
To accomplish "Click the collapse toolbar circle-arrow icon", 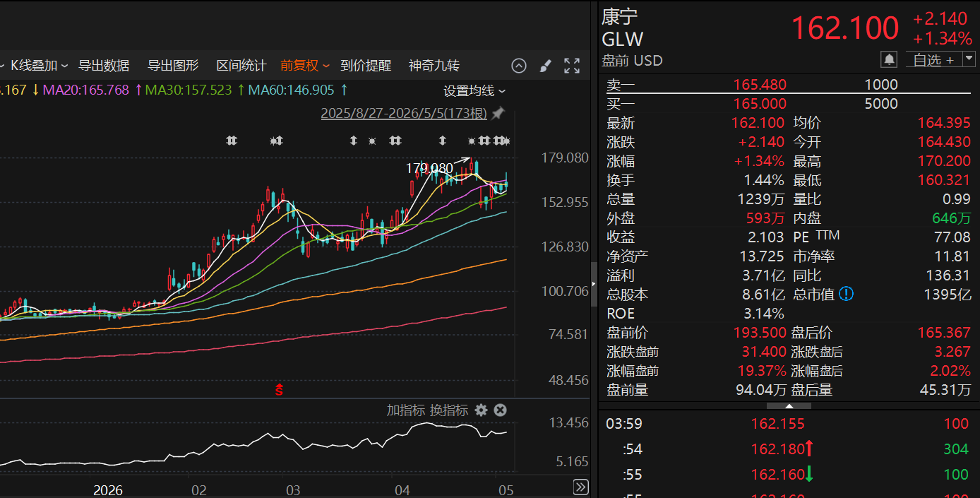I will [x=519, y=66].
